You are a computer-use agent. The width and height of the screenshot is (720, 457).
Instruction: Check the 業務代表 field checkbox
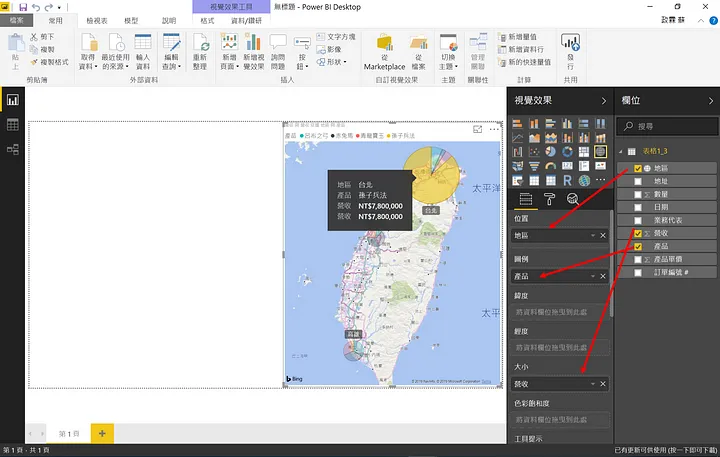click(638, 220)
